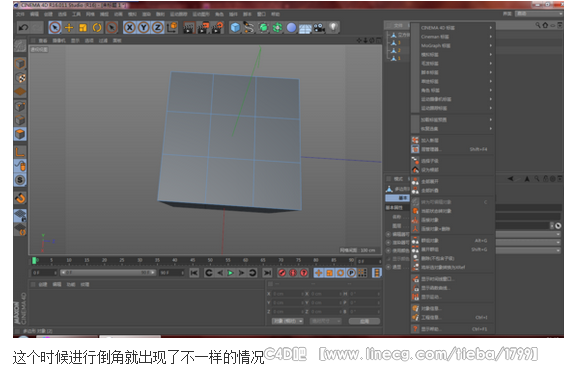Open the third dropdown in attribute panel
This screenshot has height=371, width=564.
pos(528,250)
